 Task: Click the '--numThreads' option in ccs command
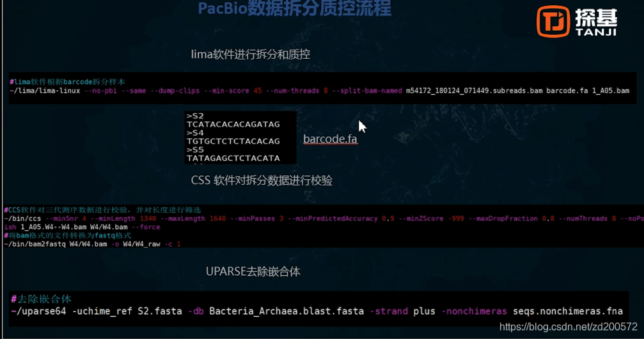(x=583, y=219)
